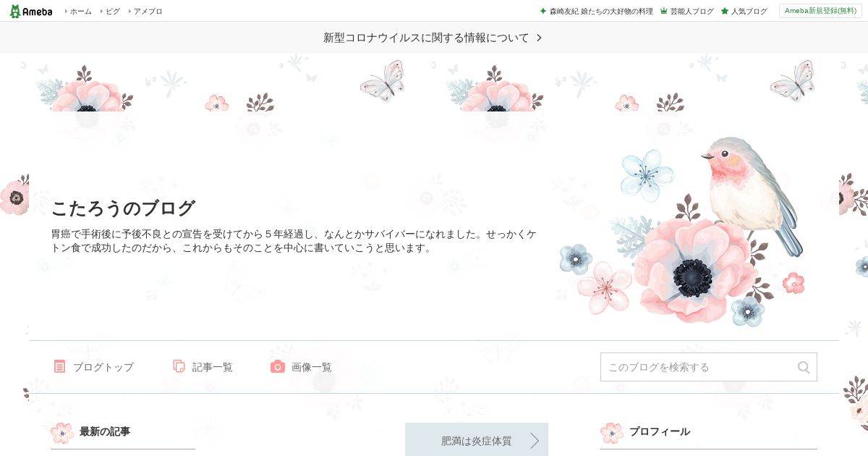Click the こたろうのブログ title
Image resolution: width=868 pixels, height=456 pixels.
123,208
